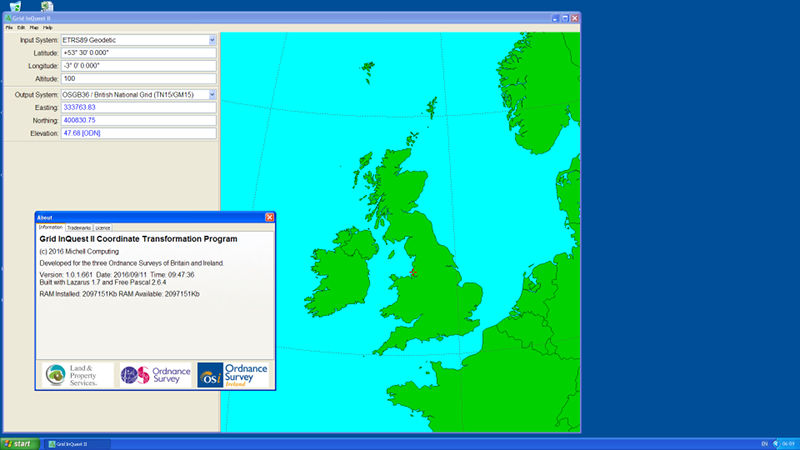
Task: Click the Altitude input field
Action: click(138, 79)
